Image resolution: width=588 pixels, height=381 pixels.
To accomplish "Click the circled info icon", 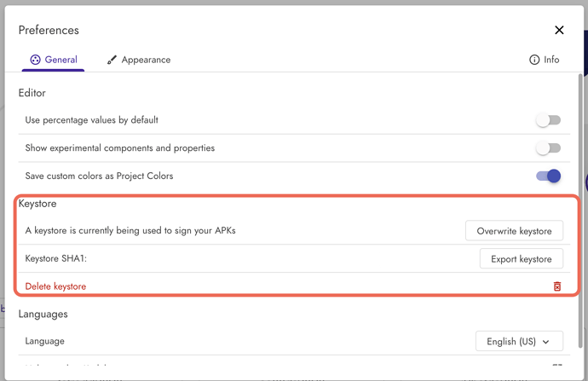I will click(534, 61).
